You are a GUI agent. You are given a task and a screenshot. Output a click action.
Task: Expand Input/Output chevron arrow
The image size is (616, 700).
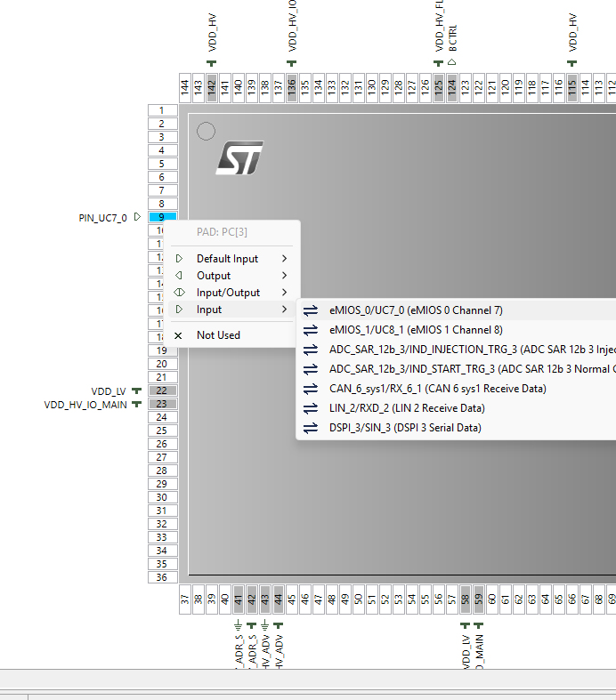(x=285, y=293)
